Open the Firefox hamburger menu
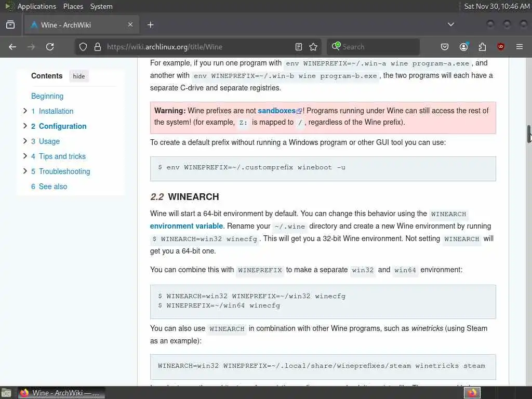The image size is (532, 399). coord(520,47)
